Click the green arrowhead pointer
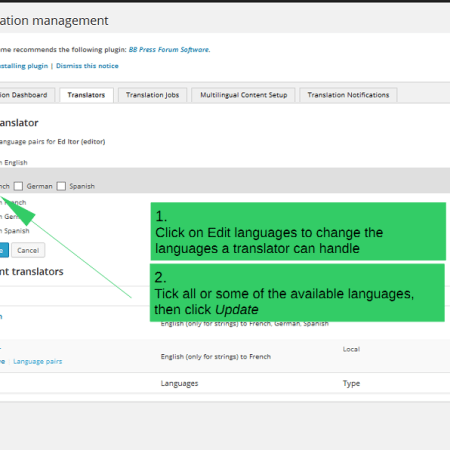 click(18, 210)
